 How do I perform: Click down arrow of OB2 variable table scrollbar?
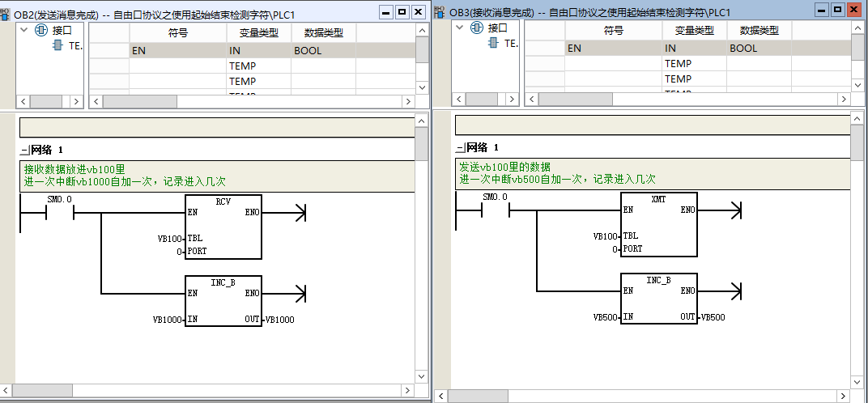pyautogui.click(x=423, y=87)
